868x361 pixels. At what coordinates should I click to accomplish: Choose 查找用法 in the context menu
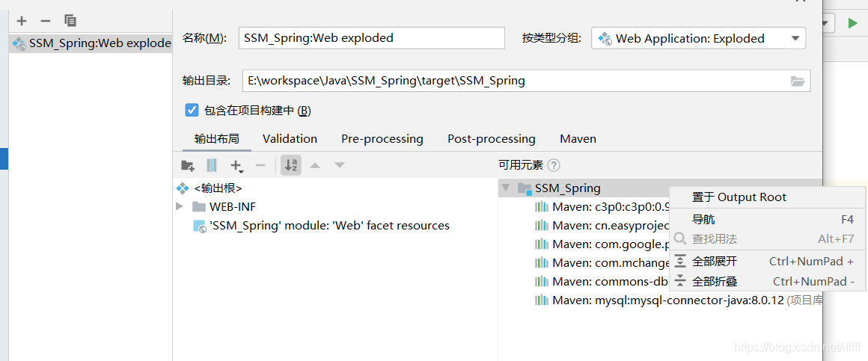click(x=767, y=239)
